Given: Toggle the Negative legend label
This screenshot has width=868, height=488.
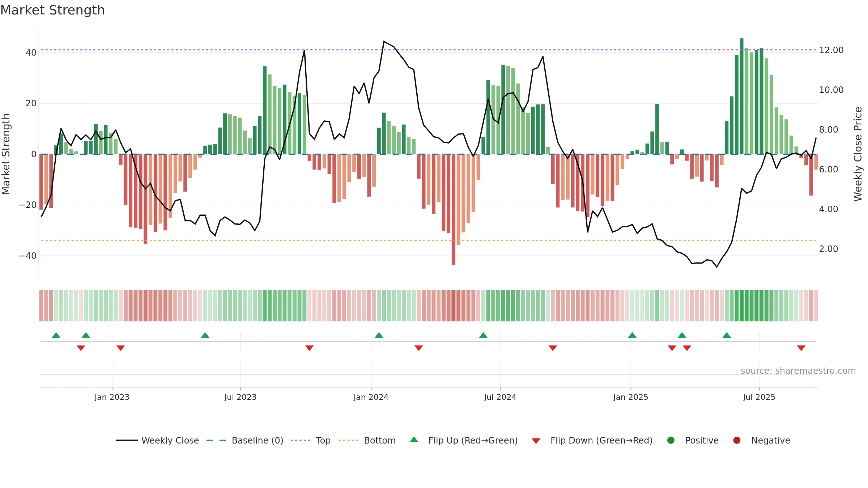Looking at the screenshot, I should pos(771,441).
